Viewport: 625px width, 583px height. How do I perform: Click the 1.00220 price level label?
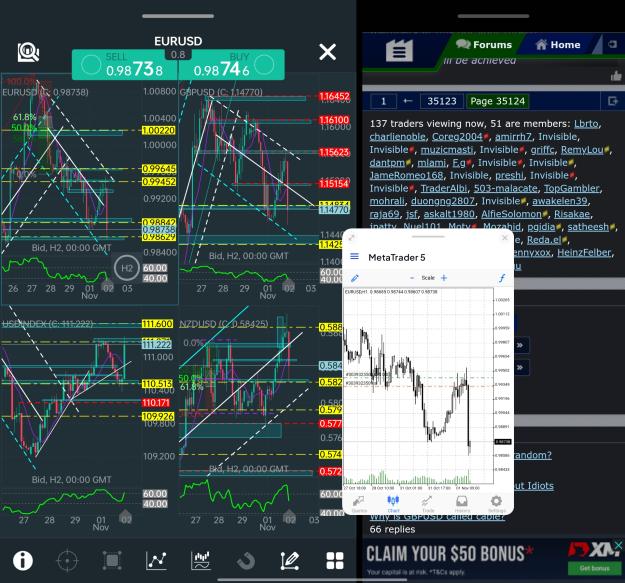coord(159,130)
